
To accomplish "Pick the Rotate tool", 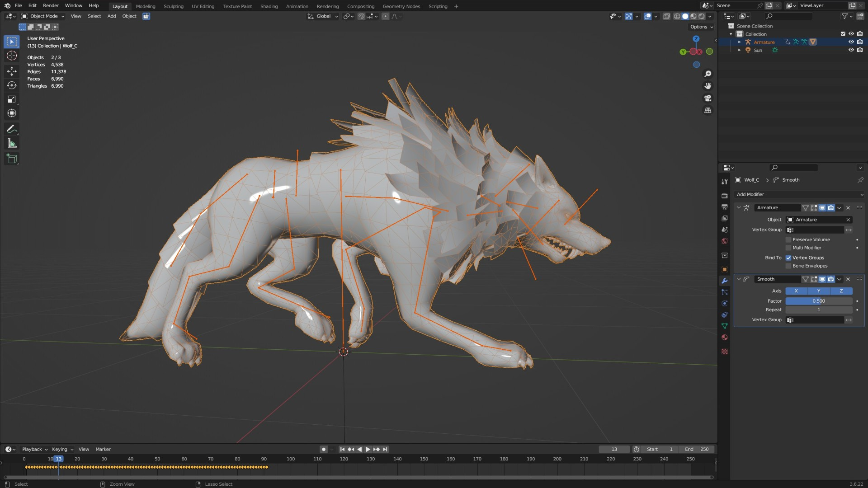I will 12,85.
